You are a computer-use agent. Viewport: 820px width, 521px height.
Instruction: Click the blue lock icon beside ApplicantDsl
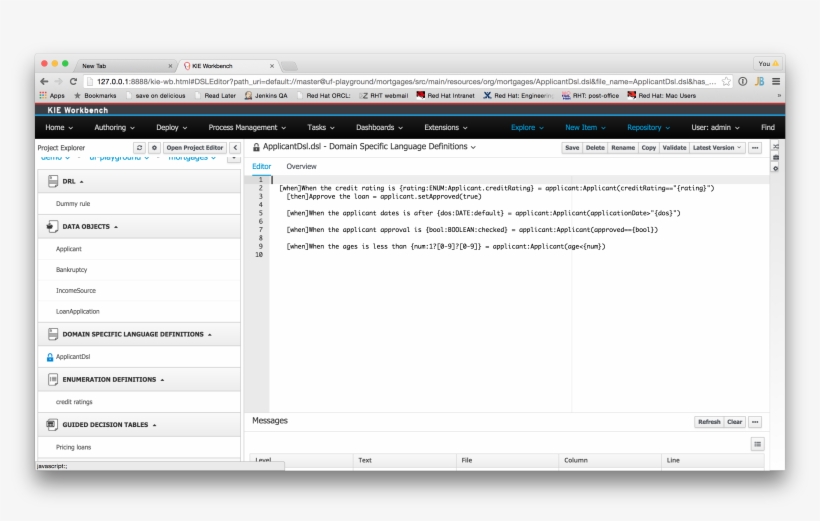click(50, 357)
